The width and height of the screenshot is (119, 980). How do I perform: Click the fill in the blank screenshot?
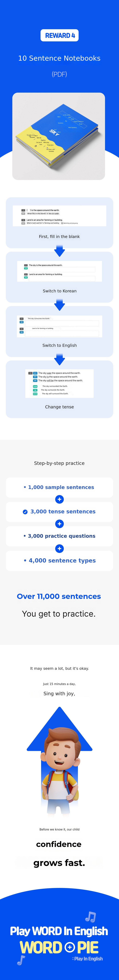59,216
